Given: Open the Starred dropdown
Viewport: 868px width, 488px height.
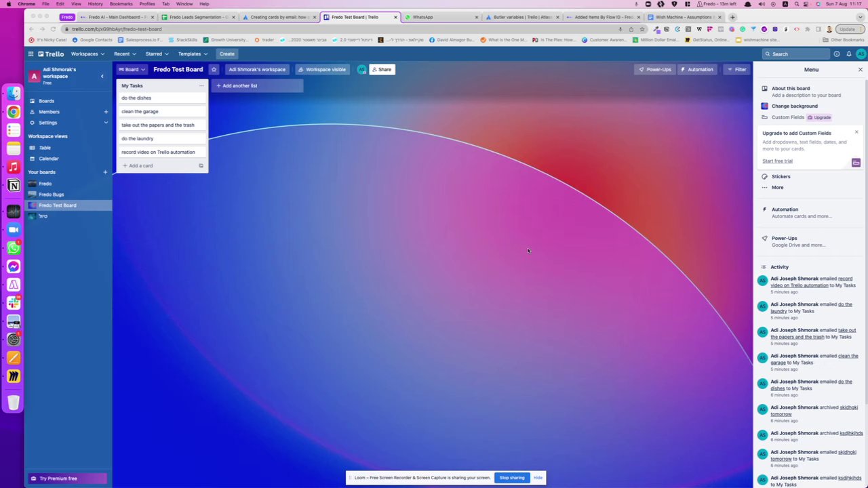Looking at the screenshot, I should pyautogui.click(x=157, y=54).
